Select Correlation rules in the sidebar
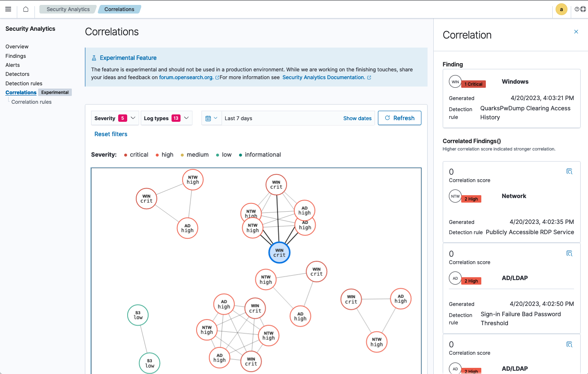This screenshot has width=588, height=374. pyautogui.click(x=31, y=102)
